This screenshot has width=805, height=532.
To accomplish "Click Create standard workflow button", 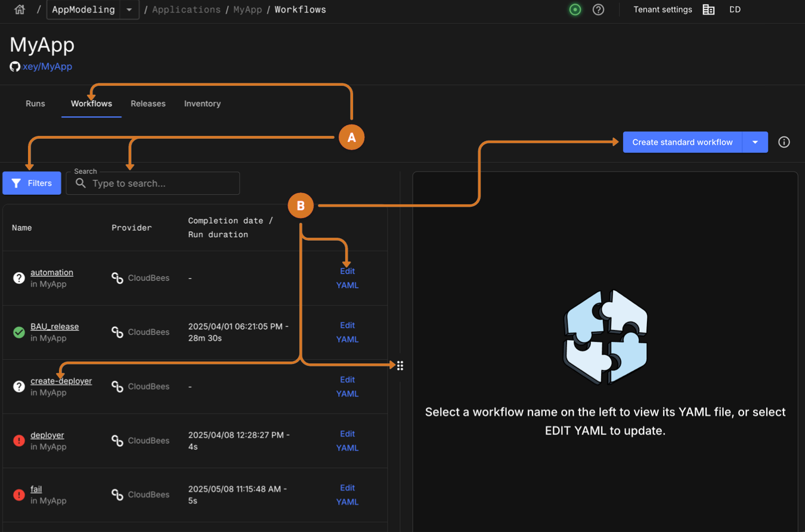I will coord(682,142).
